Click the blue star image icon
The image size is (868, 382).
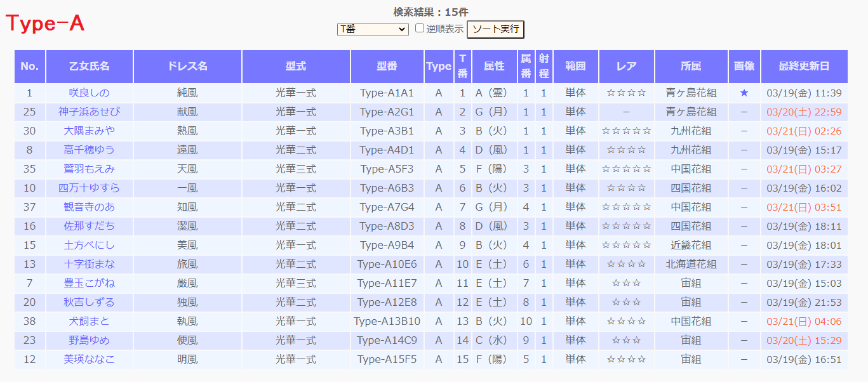pos(744,93)
